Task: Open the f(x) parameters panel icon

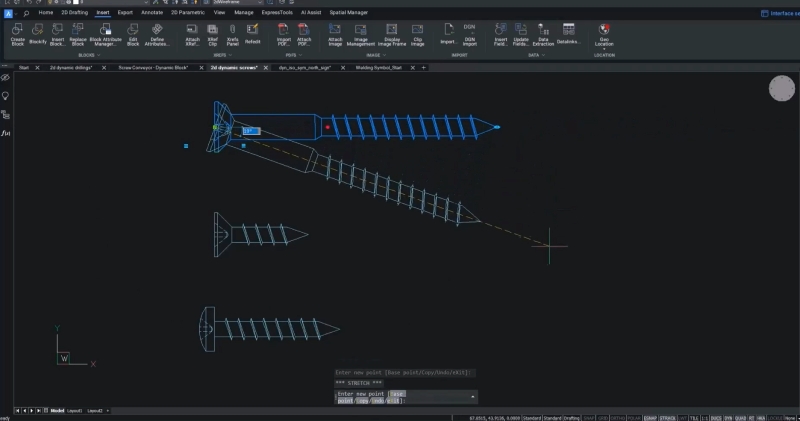Action: tap(6, 133)
